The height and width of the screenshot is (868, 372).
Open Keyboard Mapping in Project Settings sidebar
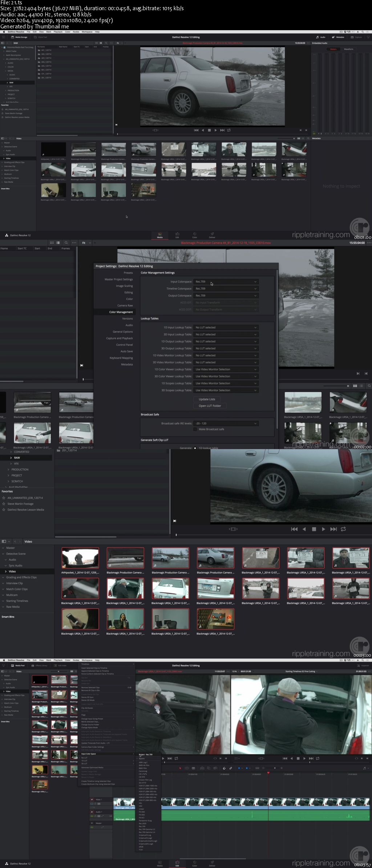pos(121,358)
